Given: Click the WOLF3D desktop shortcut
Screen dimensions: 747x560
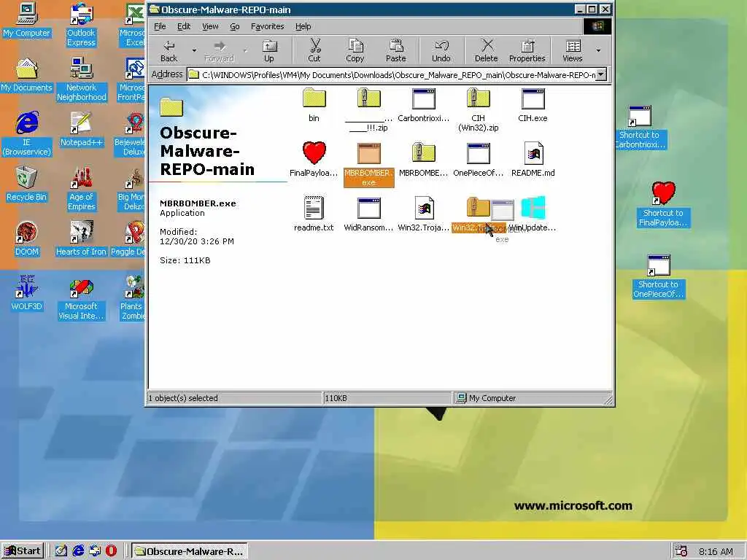Looking at the screenshot, I should coord(27,294).
